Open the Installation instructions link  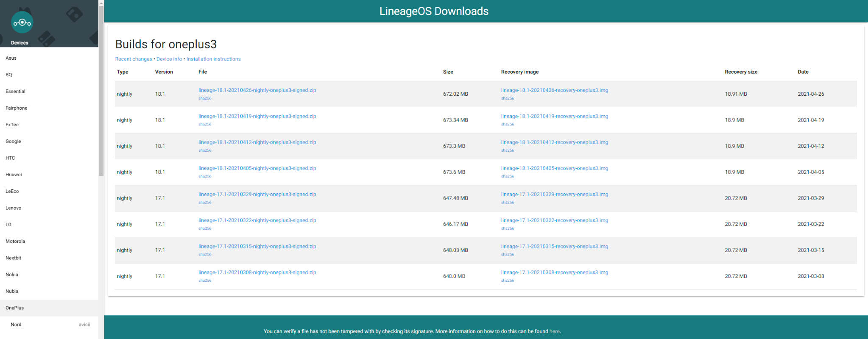(213, 59)
